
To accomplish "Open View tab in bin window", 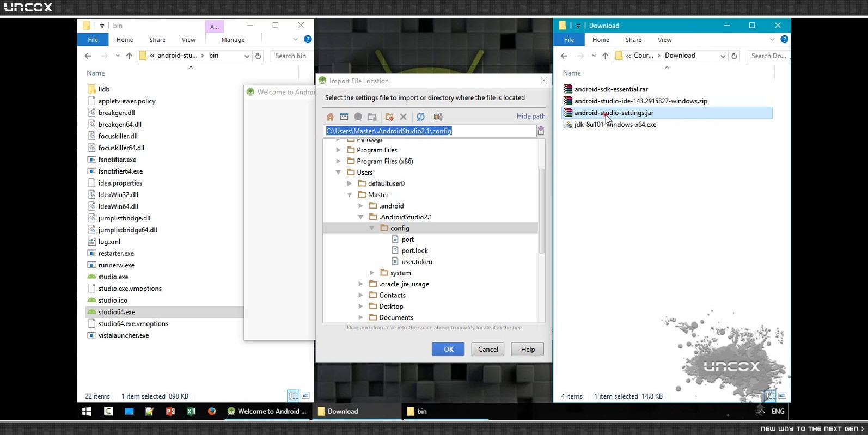I will tap(188, 40).
